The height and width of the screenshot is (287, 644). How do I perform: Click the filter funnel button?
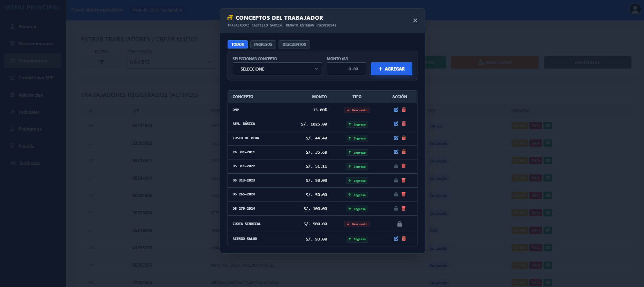coord(102,62)
